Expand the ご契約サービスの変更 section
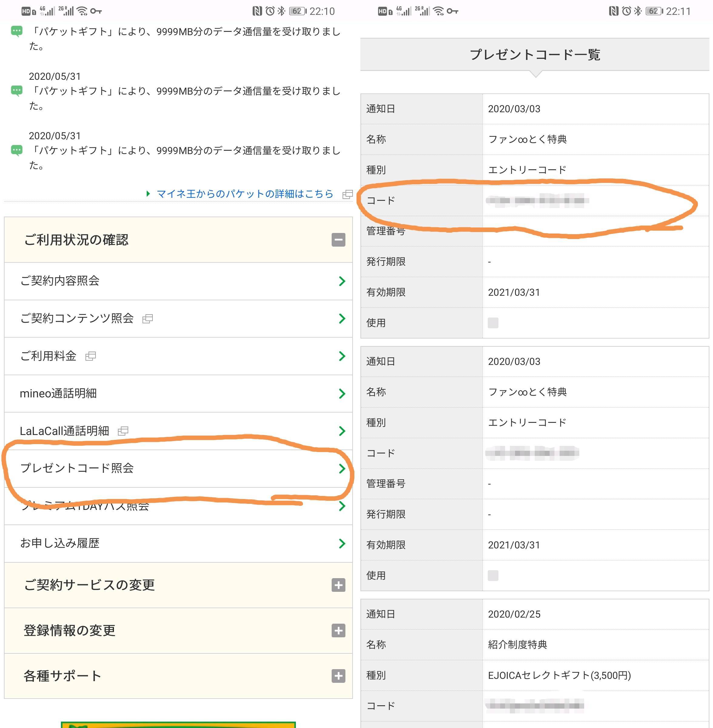This screenshot has height=728, width=713. (338, 585)
